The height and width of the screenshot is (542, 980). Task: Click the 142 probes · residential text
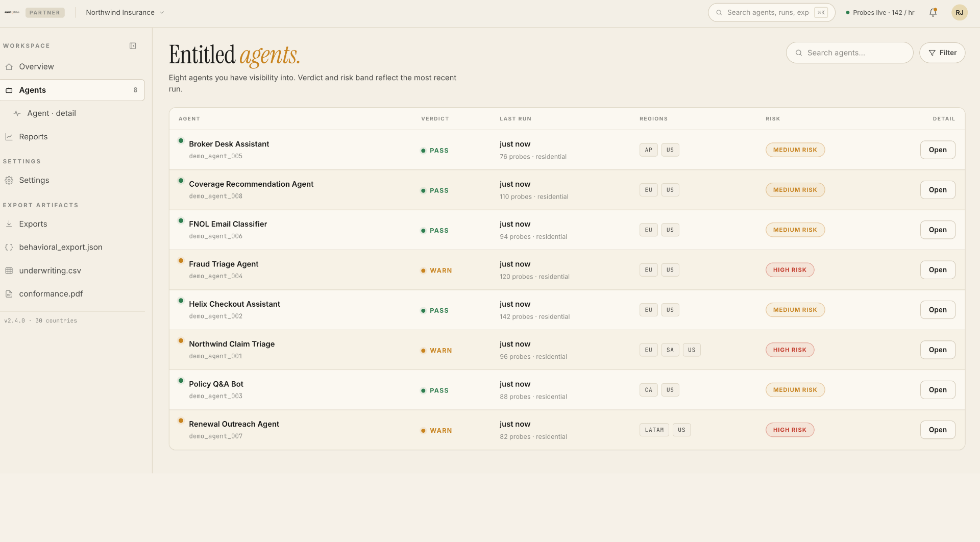[x=534, y=317]
